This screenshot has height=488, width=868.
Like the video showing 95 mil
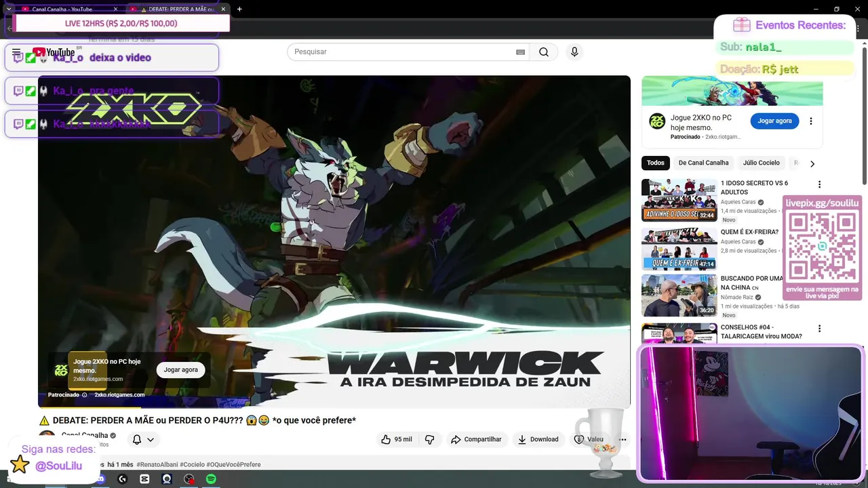tap(397, 439)
